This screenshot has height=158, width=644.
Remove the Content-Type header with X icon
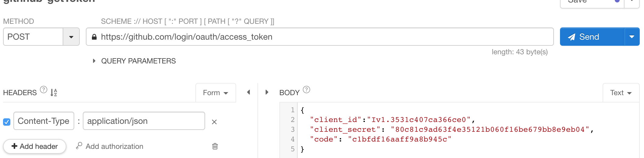coord(214,122)
